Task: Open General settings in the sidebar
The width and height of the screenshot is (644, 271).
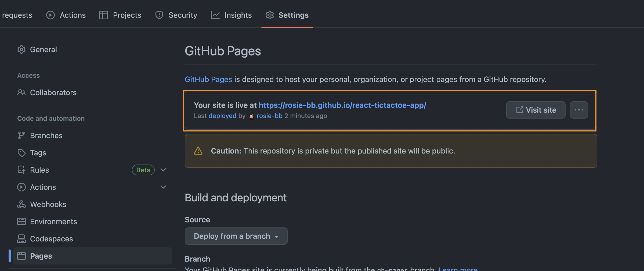Action: [x=92, y=49]
